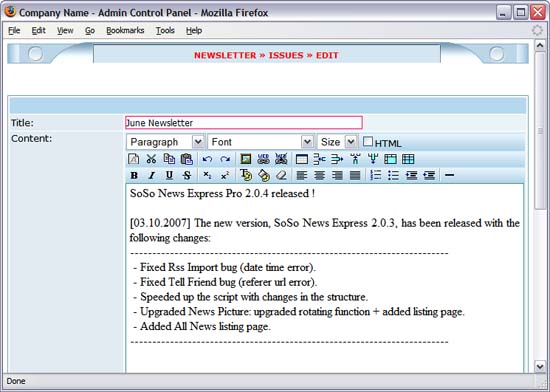Viewport: 550px width, 392px height.
Task: Click the delete row arrow icon
Action: pyautogui.click(x=337, y=159)
